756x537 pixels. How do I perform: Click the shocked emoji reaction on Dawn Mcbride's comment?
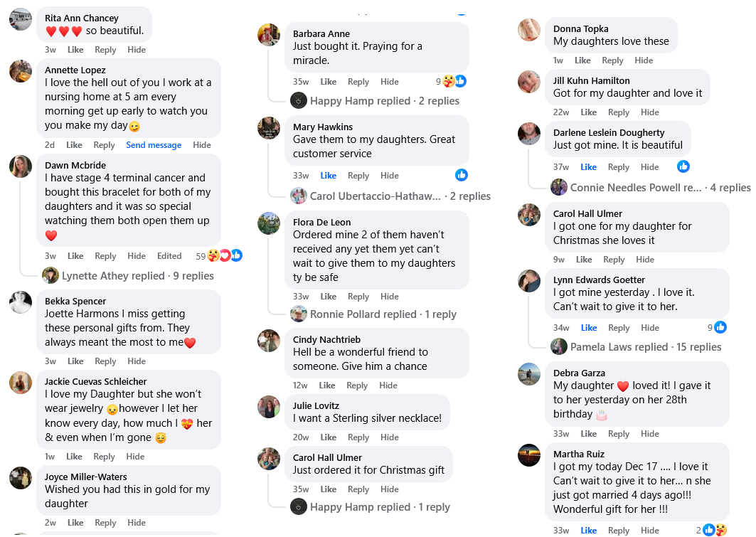tap(214, 255)
